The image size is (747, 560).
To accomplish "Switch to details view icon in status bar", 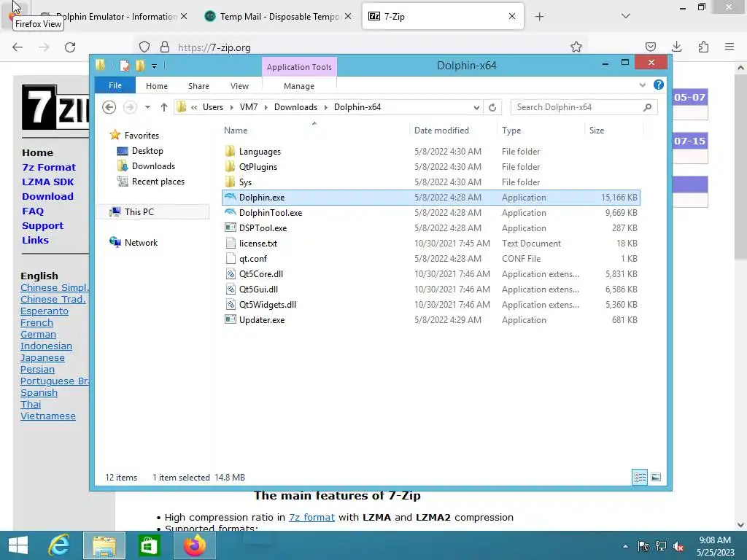I will click(x=640, y=477).
